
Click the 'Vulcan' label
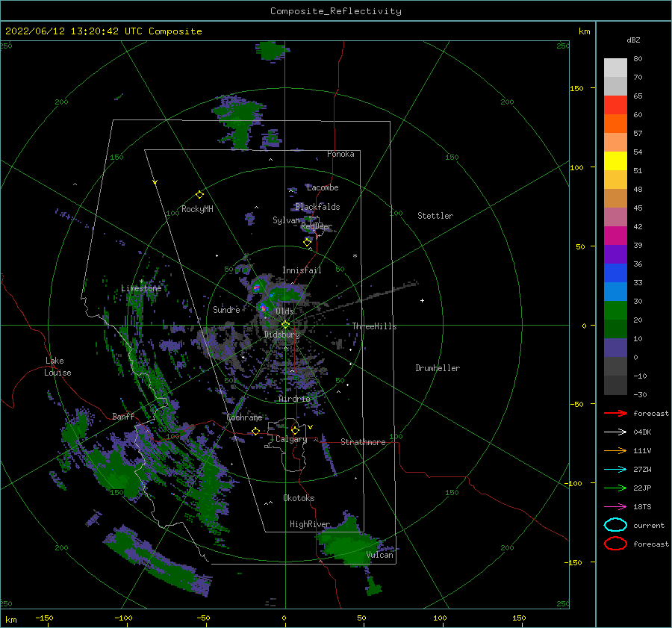click(x=380, y=555)
